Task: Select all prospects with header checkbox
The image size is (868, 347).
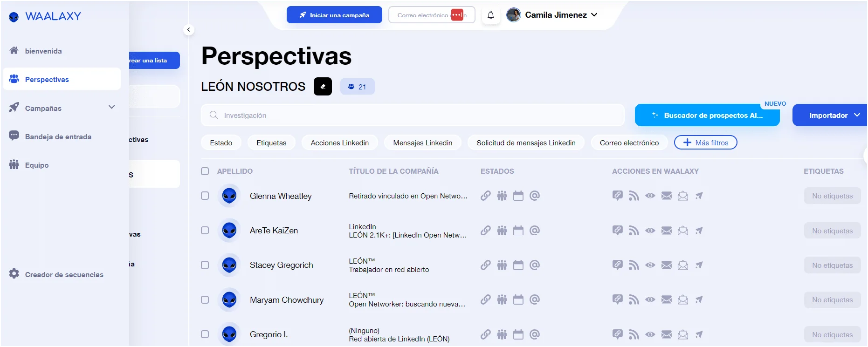Action: (x=205, y=171)
